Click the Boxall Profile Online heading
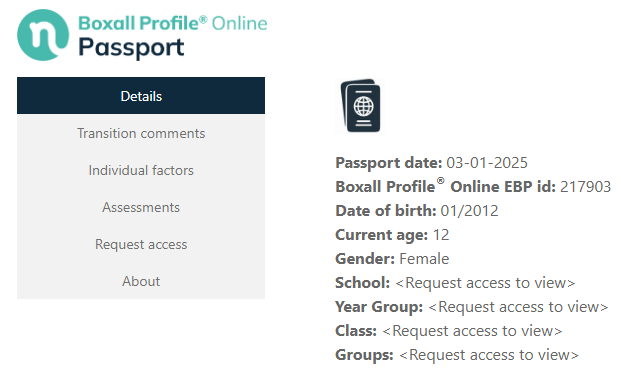Viewport: 621px width, 372px height. coord(173,23)
